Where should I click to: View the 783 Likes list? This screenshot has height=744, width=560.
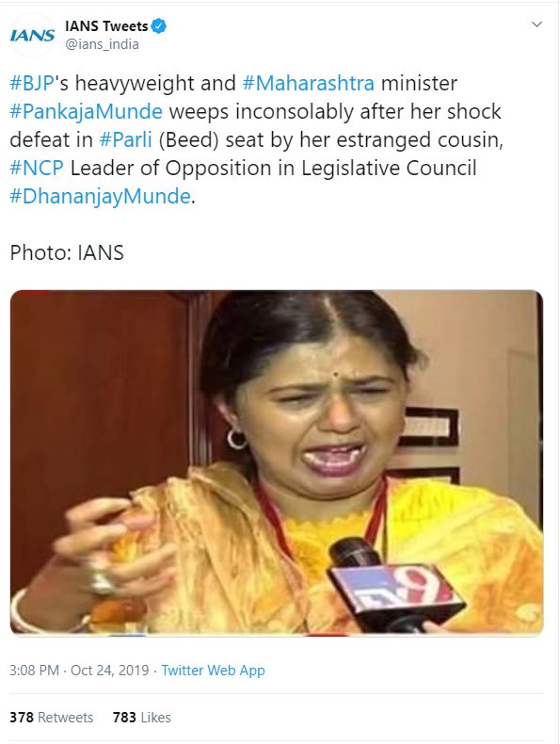(142, 717)
